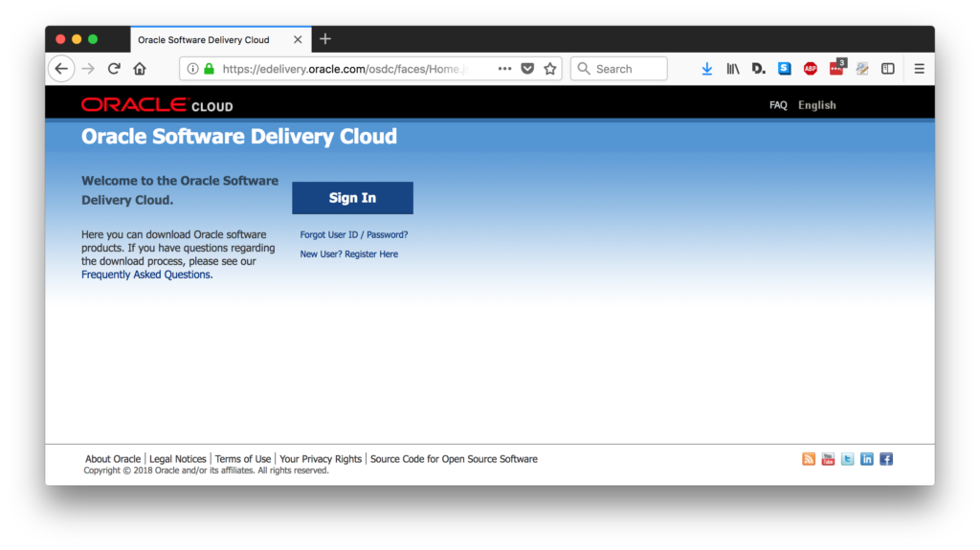Open red extension with badge 3
This screenshot has height=550, width=980.
point(837,68)
